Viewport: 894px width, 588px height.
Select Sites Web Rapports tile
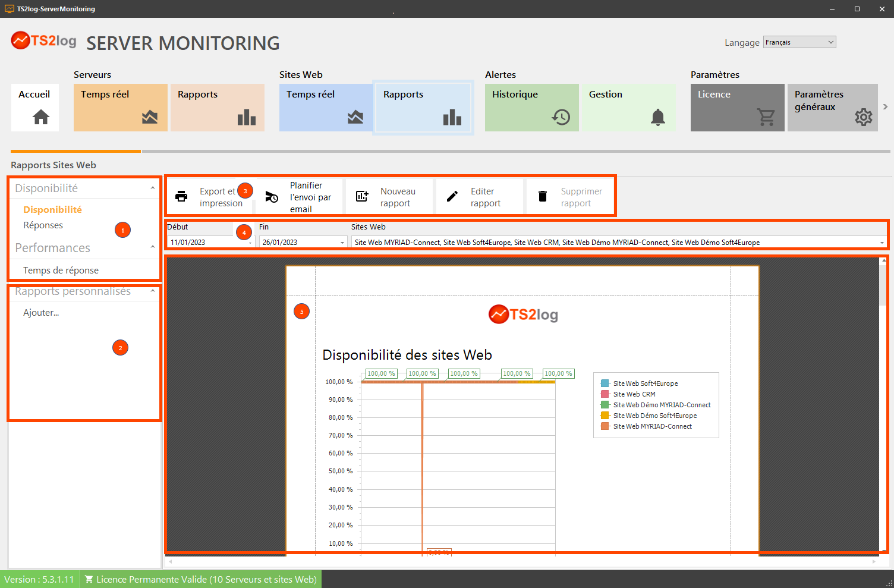click(x=423, y=108)
